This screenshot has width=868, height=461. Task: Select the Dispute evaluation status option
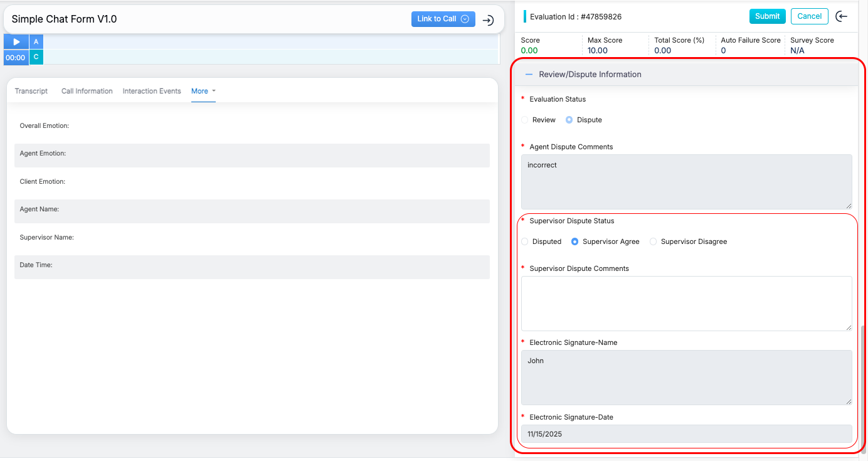[x=569, y=120]
